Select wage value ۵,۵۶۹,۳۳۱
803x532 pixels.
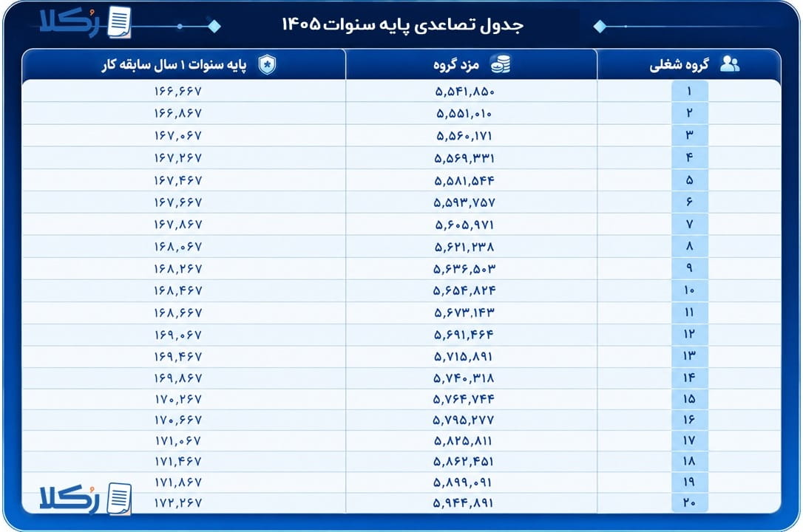(x=464, y=158)
